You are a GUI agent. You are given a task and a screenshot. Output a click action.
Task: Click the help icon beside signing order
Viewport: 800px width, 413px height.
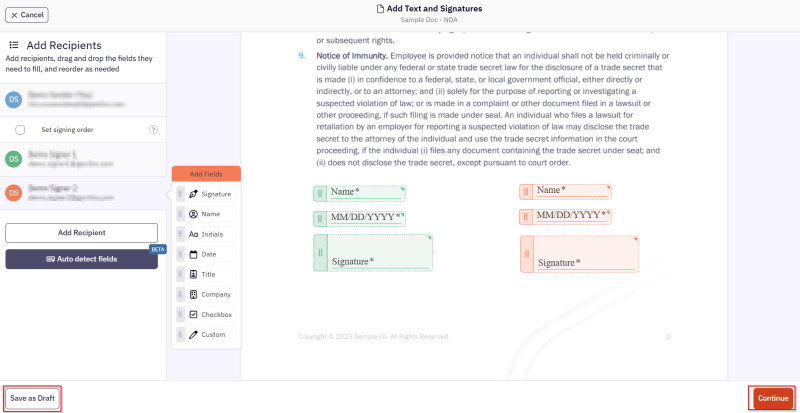click(153, 130)
